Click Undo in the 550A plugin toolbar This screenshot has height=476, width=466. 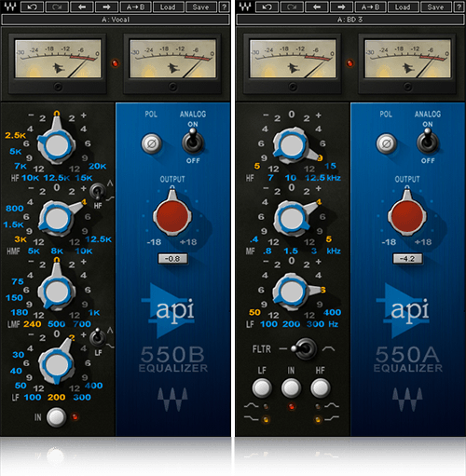(x=267, y=7)
